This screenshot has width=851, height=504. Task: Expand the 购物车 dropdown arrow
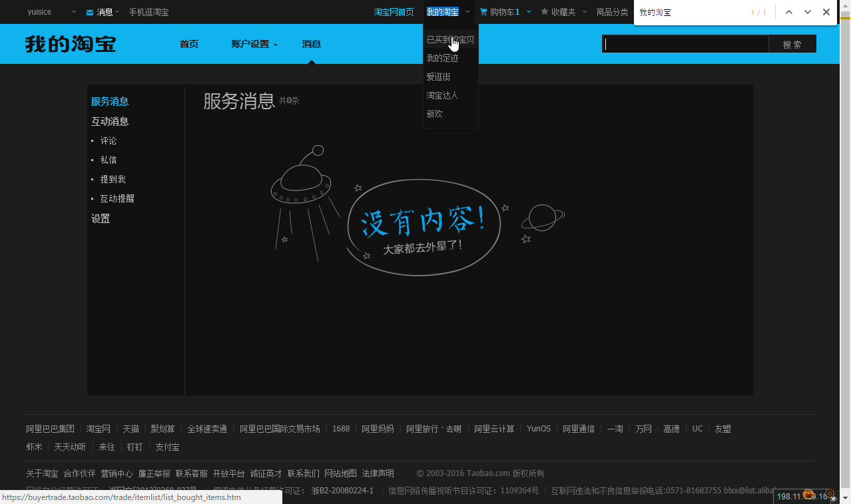pos(529,12)
